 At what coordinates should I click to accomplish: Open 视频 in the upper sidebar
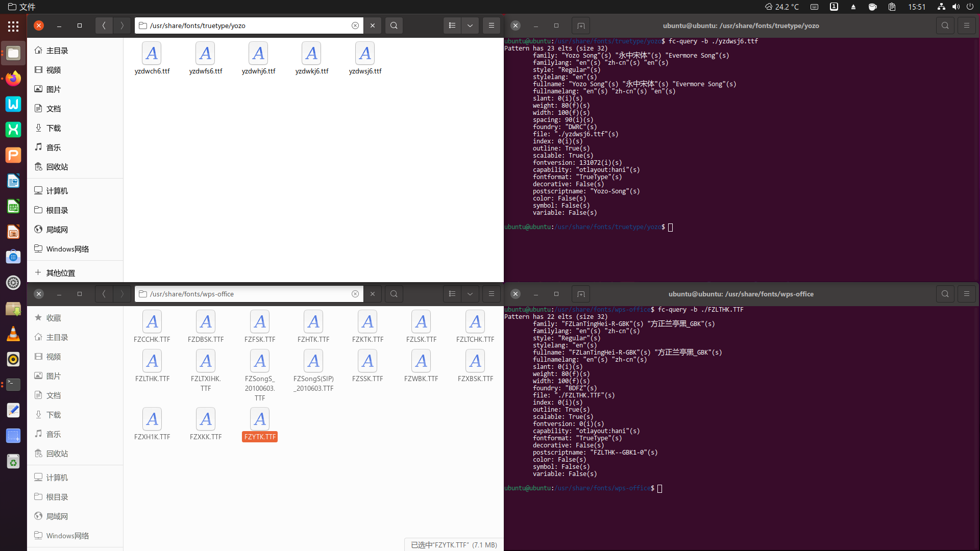click(x=75, y=70)
